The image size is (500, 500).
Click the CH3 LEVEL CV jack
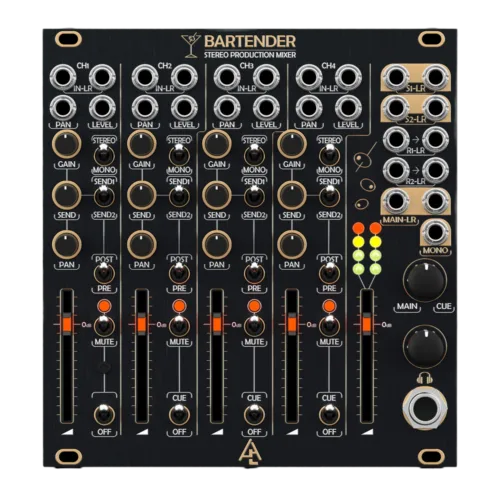tap(266, 108)
